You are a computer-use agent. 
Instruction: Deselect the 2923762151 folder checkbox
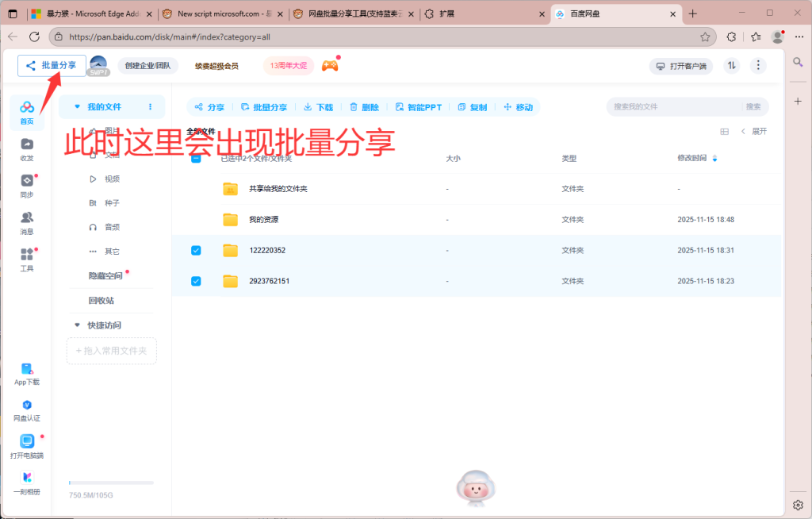point(196,281)
